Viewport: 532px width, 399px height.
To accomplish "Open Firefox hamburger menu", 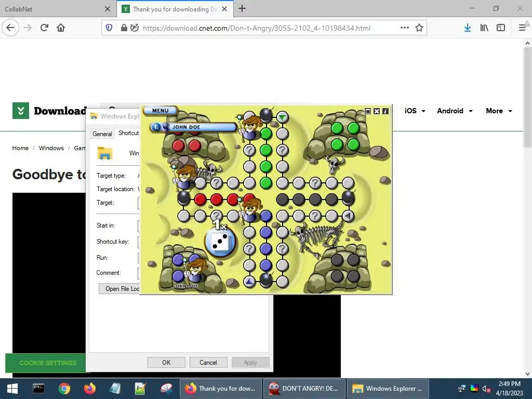I will tap(522, 28).
